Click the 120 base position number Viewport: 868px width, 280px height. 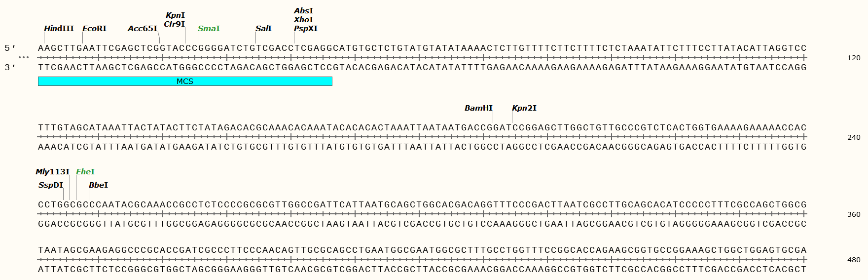[x=854, y=58]
